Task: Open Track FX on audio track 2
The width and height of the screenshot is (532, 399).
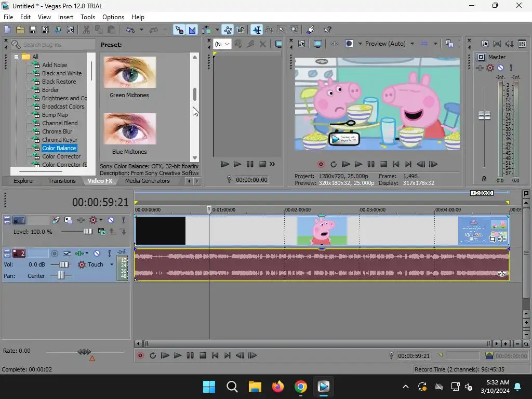Action: [x=79, y=254]
